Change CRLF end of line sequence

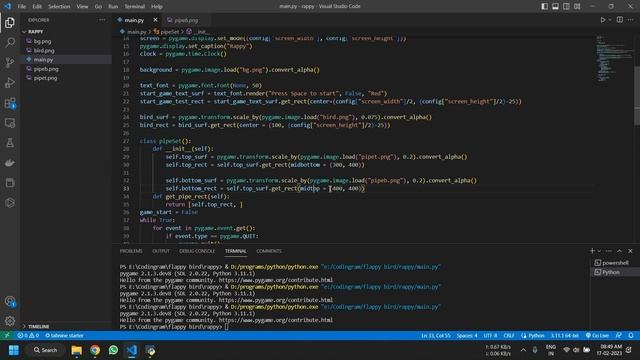point(509,336)
